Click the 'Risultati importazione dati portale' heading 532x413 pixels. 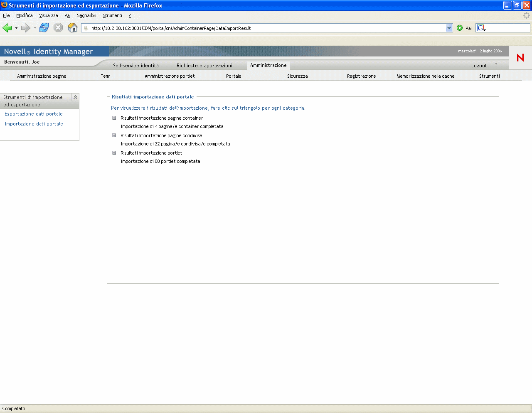153,97
